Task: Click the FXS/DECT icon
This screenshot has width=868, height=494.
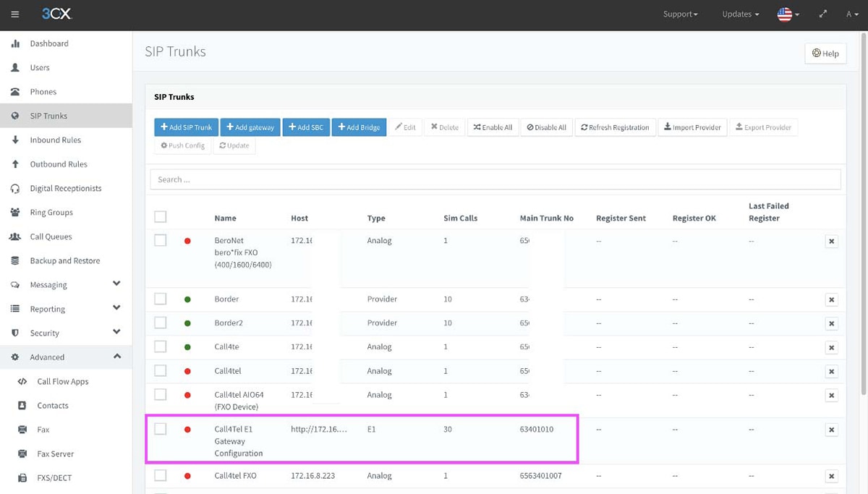Action: (x=22, y=477)
